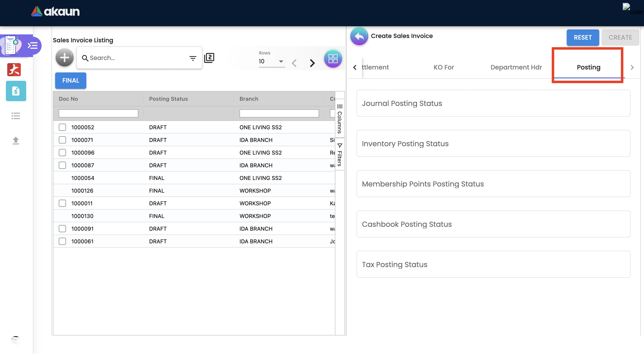Screen dimensions: 644x354
Task: Open the grid view purple icon
Action: tap(333, 59)
